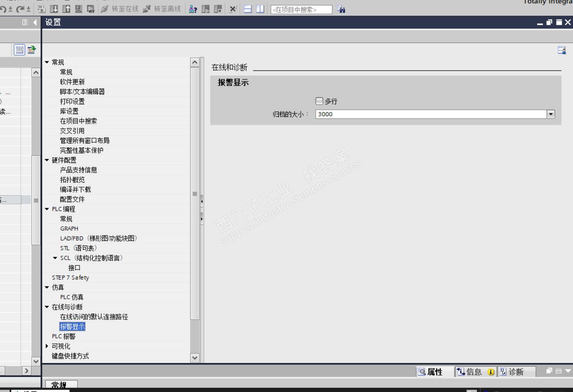Click the inspector striped layout icon
573x392 pixels.
click(558, 371)
